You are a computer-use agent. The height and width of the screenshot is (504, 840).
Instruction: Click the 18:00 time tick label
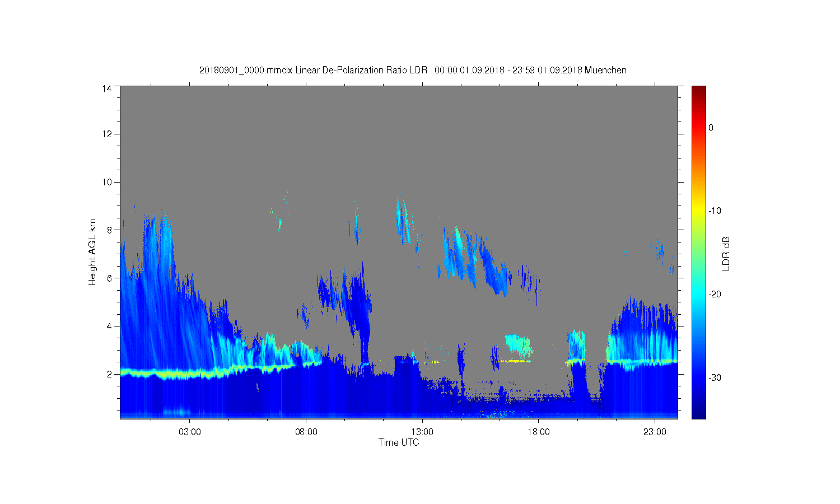pos(539,432)
